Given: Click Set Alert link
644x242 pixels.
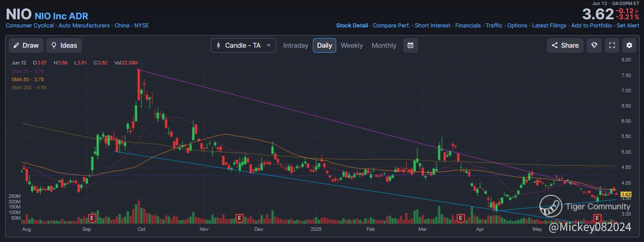Looking at the screenshot, I should point(628,25).
